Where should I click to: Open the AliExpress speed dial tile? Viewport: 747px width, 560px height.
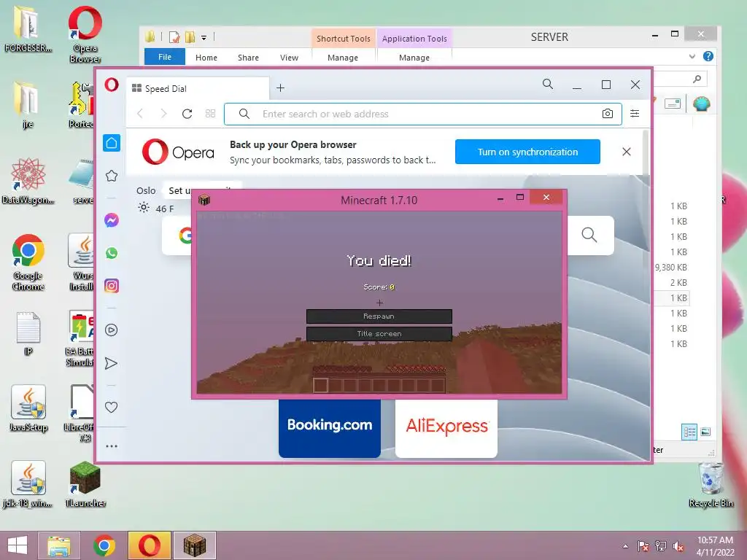446,428
